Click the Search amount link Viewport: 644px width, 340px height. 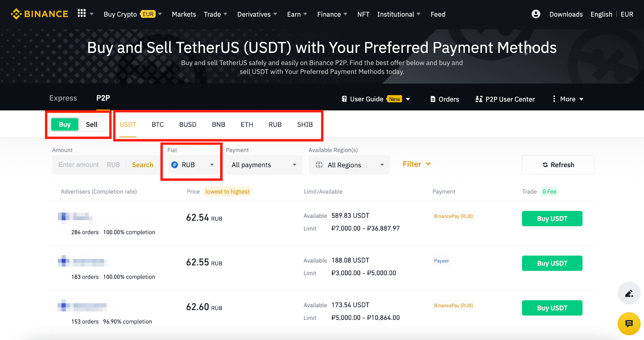pos(142,165)
